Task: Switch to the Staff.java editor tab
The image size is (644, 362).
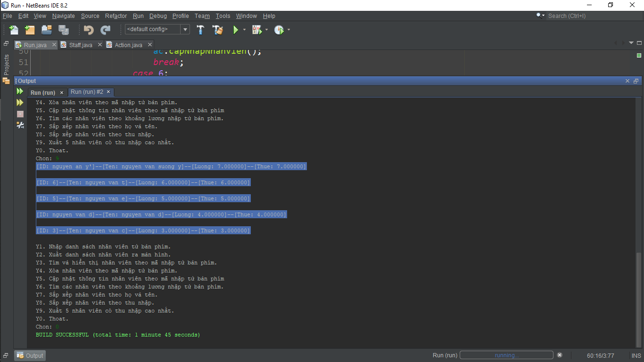Action: pyautogui.click(x=81, y=45)
